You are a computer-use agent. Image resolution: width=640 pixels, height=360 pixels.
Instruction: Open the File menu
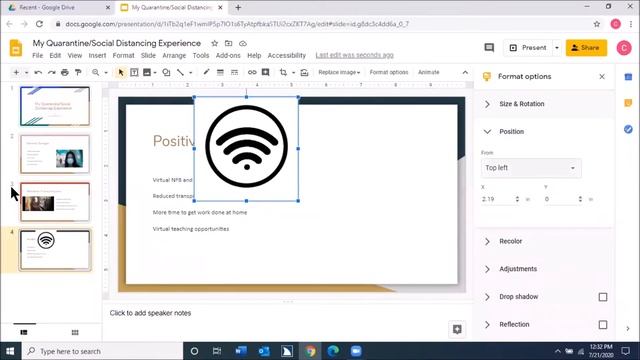38,56
